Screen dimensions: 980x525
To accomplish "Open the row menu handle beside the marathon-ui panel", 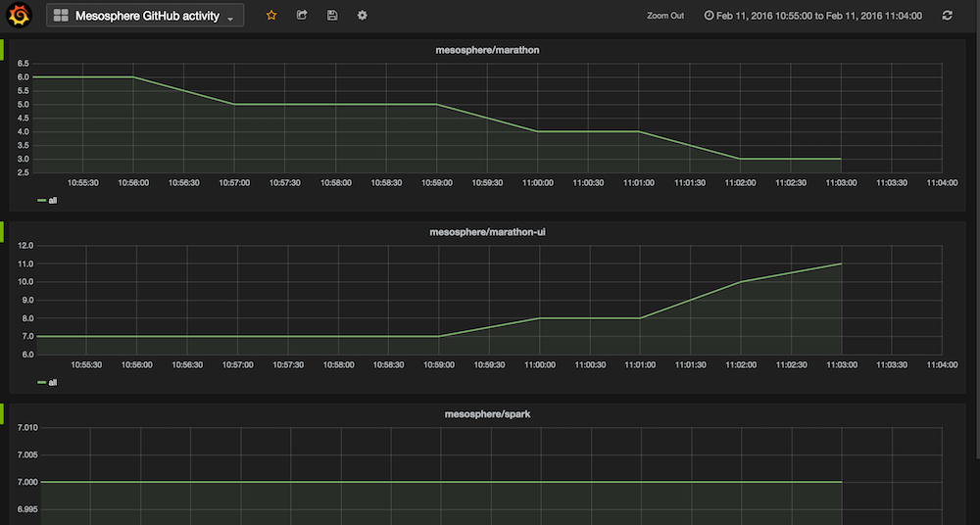I will (x=2, y=232).
